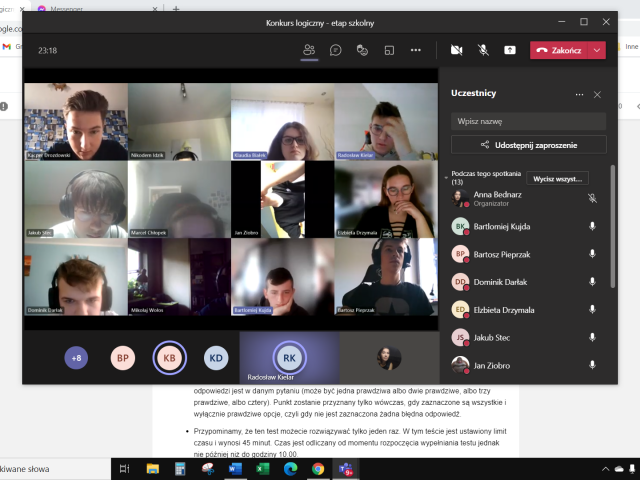The height and width of the screenshot is (480, 640).
Task: Click Anna Bednarz muted mic icon
Action: coord(592,198)
